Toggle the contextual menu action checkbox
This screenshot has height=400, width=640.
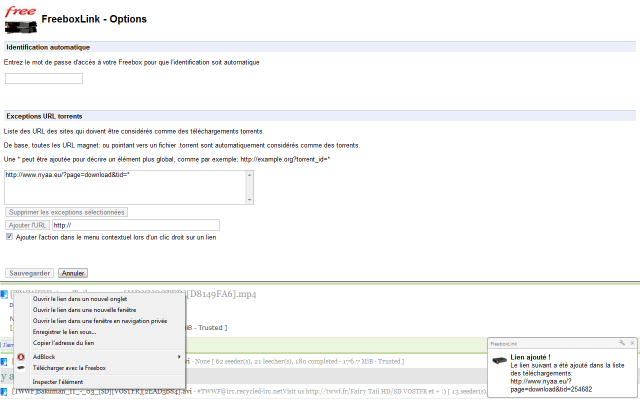10,238
